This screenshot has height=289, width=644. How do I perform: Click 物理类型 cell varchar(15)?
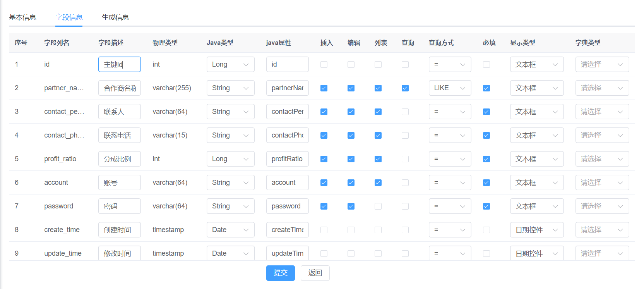(x=170, y=135)
